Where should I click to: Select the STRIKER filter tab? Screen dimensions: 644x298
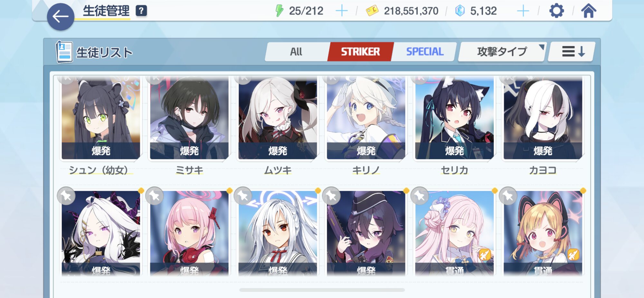tap(360, 52)
